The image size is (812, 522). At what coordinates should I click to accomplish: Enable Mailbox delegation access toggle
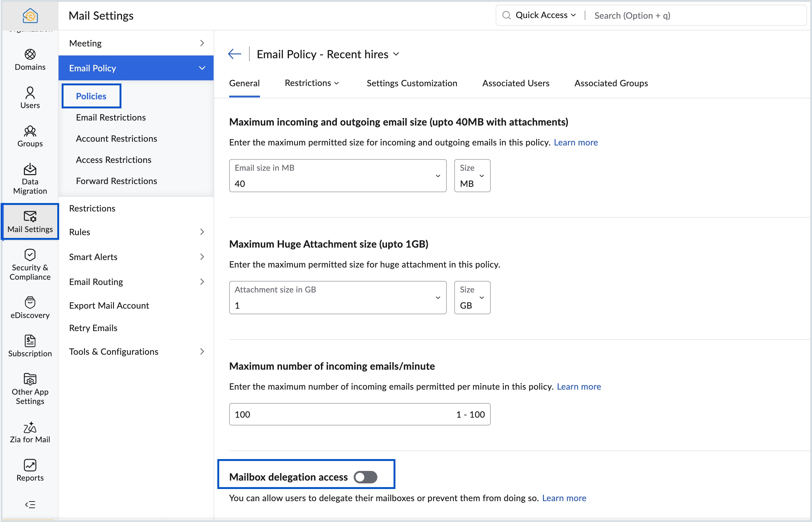click(365, 477)
